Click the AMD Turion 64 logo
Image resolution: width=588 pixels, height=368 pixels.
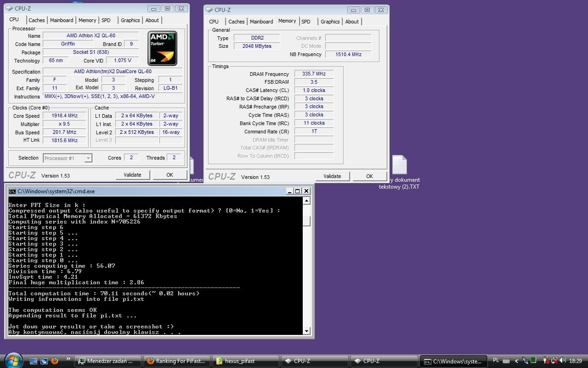pyautogui.click(x=162, y=48)
